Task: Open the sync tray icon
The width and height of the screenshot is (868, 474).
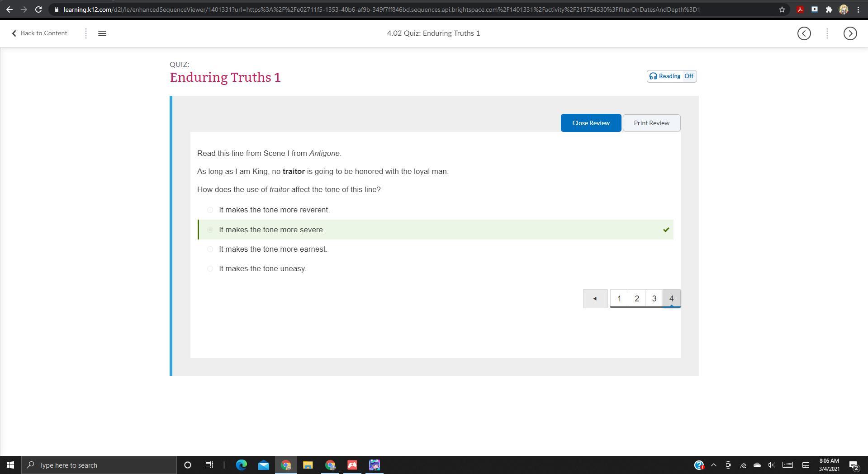Action: coord(728,465)
